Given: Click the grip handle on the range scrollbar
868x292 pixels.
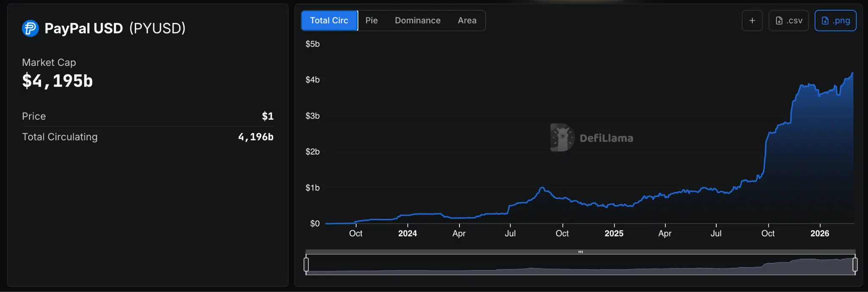Looking at the screenshot, I should [x=580, y=252].
